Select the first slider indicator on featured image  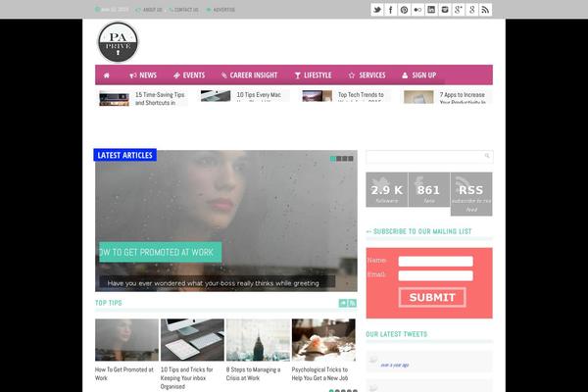[x=332, y=159]
